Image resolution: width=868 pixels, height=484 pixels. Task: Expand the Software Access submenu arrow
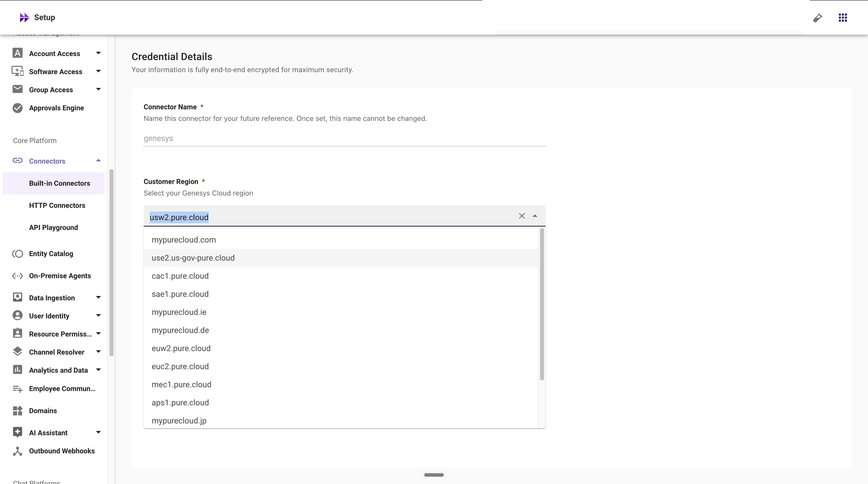click(x=98, y=71)
